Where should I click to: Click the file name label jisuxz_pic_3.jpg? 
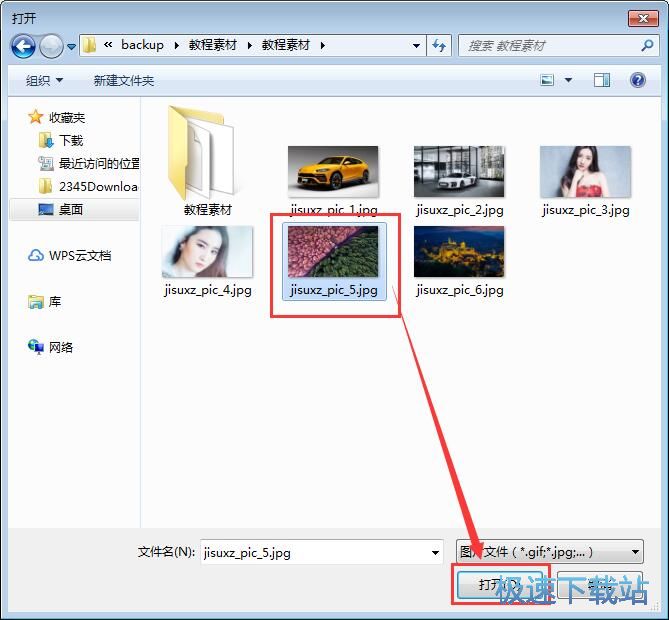pos(586,210)
